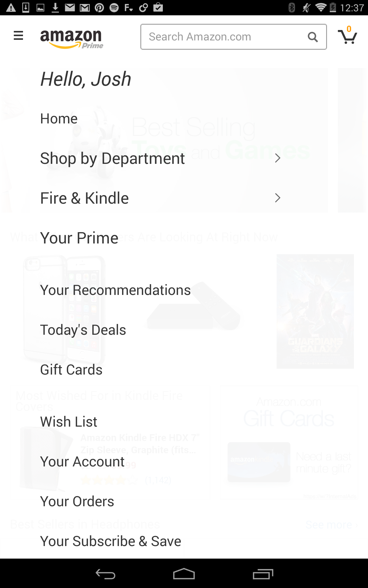Tap the hamburger menu icon
The width and height of the screenshot is (368, 588).
click(x=18, y=36)
